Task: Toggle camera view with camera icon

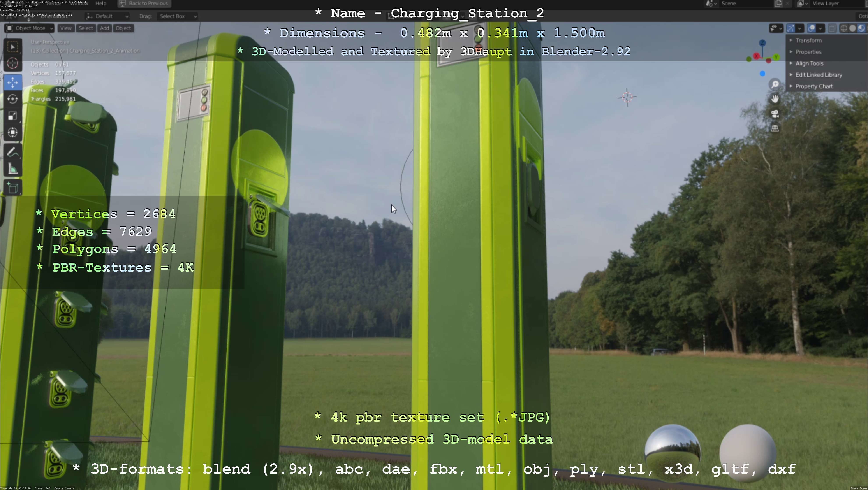Action: (x=775, y=114)
